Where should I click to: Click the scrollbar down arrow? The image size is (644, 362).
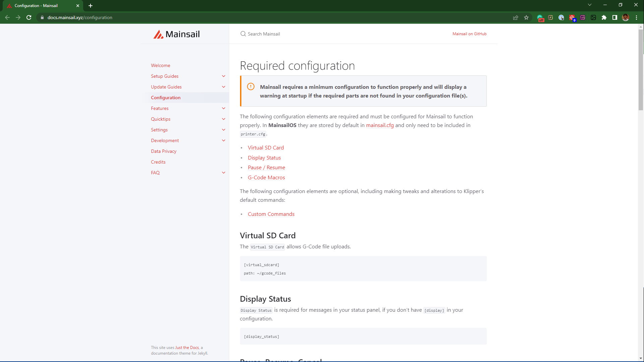[x=641, y=358]
